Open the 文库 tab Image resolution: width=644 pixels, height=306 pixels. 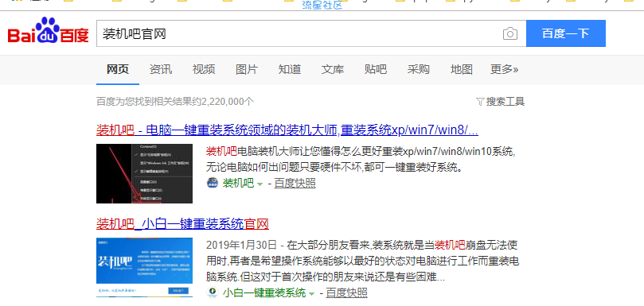333,69
